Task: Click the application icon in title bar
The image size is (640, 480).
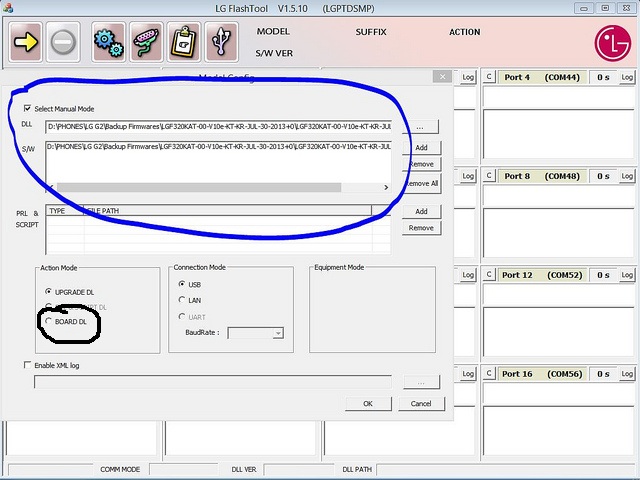Action: (7, 8)
